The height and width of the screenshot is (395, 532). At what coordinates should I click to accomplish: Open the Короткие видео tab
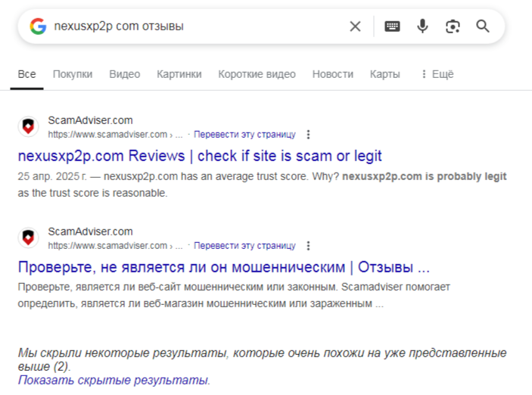tap(257, 74)
